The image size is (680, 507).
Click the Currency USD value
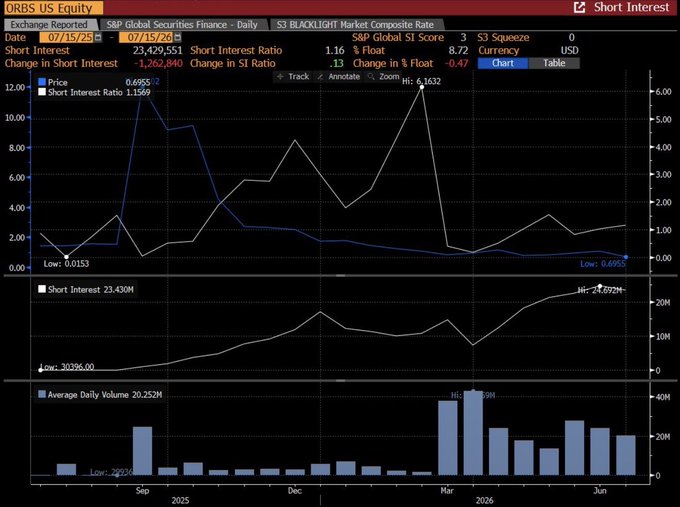click(x=569, y=51)
